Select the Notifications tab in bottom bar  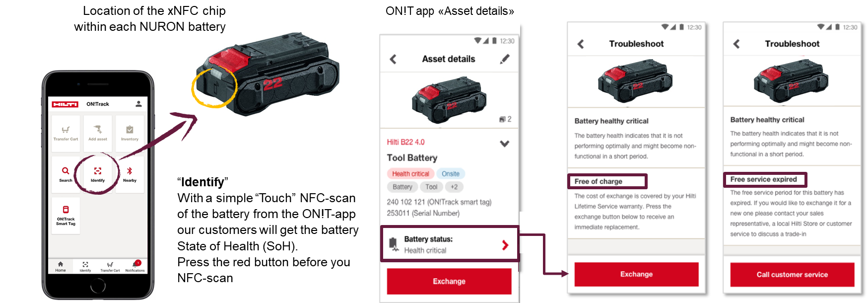[135, 266]
